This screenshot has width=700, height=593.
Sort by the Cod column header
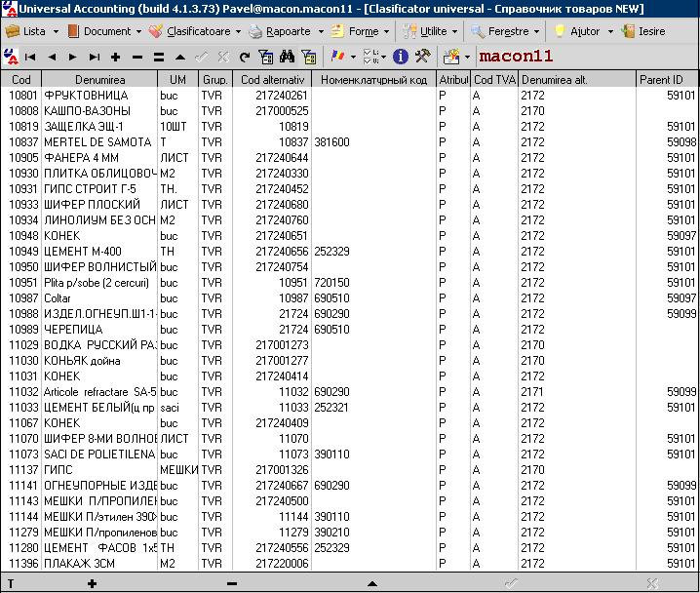point(21,79)
